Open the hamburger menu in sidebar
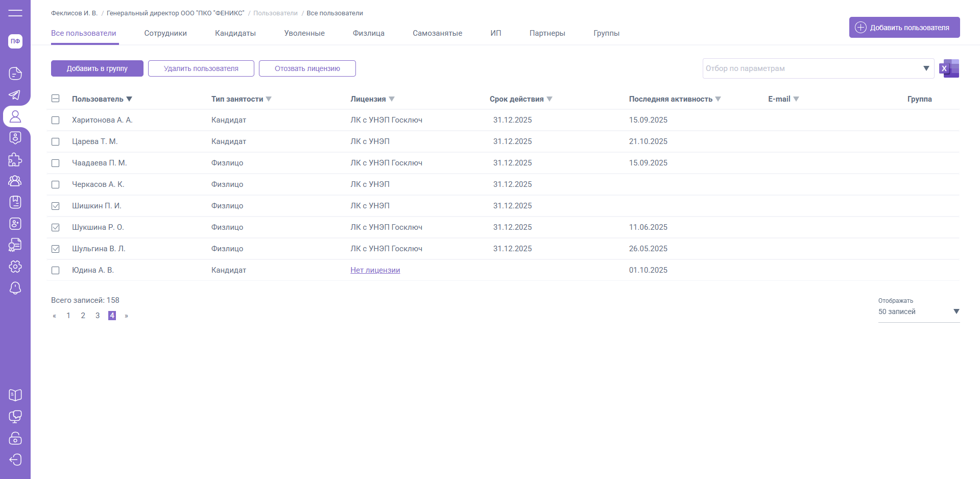The height and width of the screenshot is (479, 980). [15, 13]
